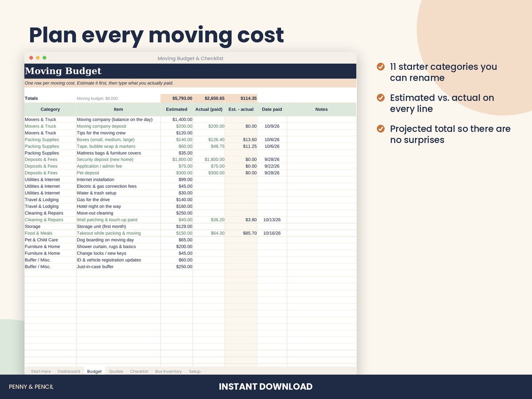Open the Box Inventory sheet tab
The height and width of the screenshot is (399, 532).
point(168,371)
